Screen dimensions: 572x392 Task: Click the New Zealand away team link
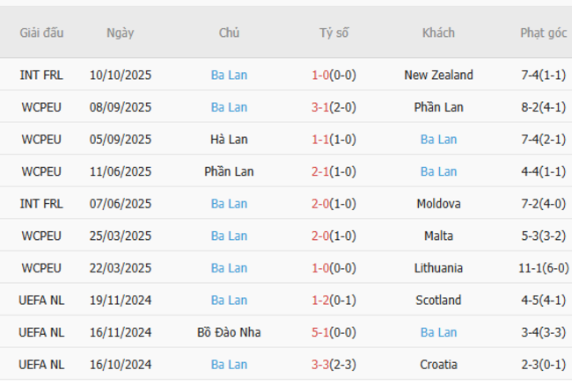pyautogui.click(x=438, y=75)
